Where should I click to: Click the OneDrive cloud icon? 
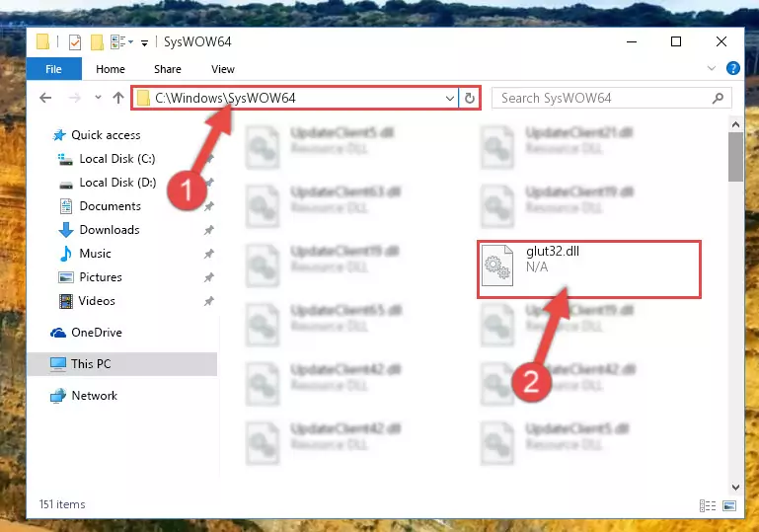(58, 333)
